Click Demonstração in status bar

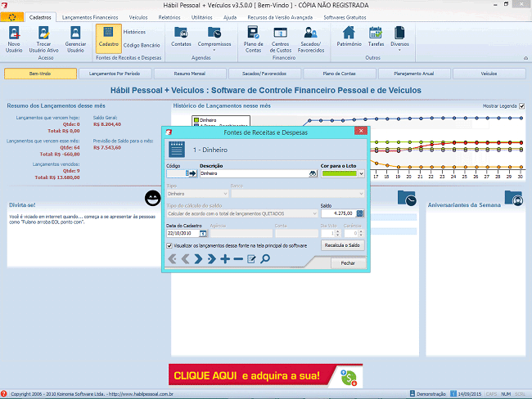(x=427, y=394)
